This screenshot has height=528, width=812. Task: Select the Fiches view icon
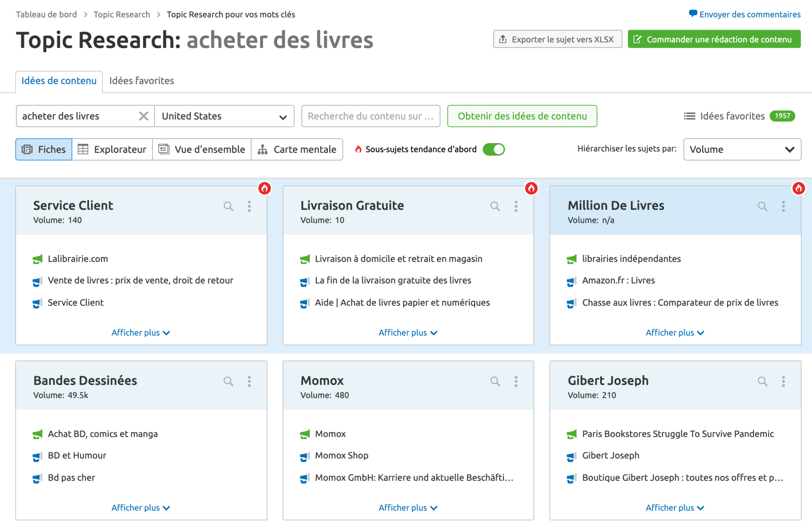[x=43, y=149]
